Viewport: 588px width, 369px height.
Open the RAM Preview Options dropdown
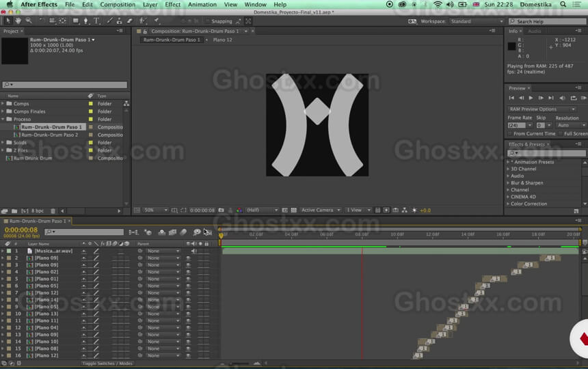[542, 109]
